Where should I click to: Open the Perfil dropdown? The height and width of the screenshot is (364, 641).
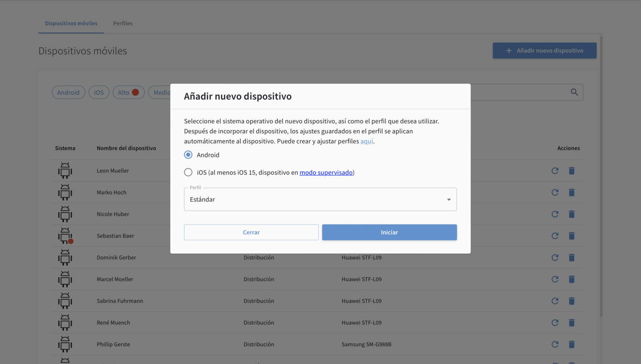(320, 199)
